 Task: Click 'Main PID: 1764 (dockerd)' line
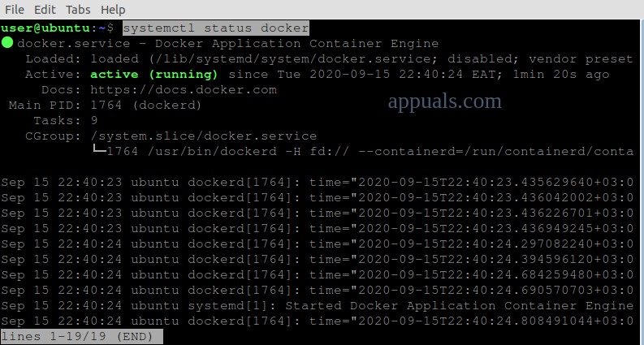105,106
